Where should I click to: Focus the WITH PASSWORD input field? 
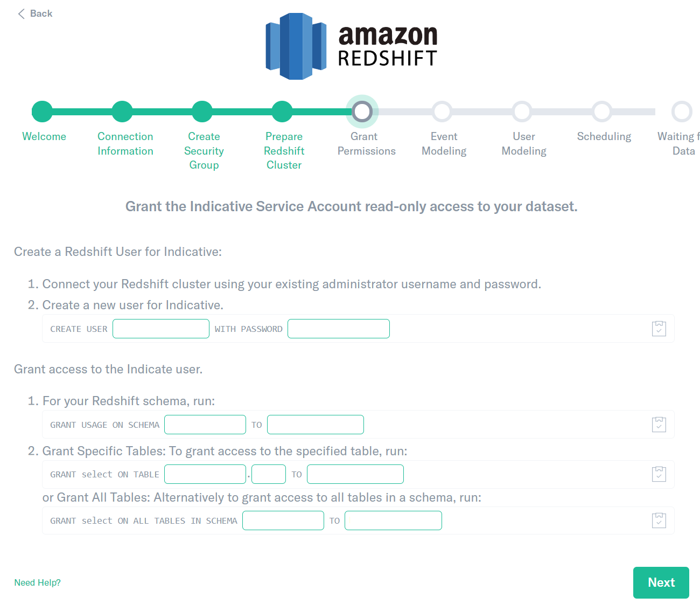(x=339, y=329)
